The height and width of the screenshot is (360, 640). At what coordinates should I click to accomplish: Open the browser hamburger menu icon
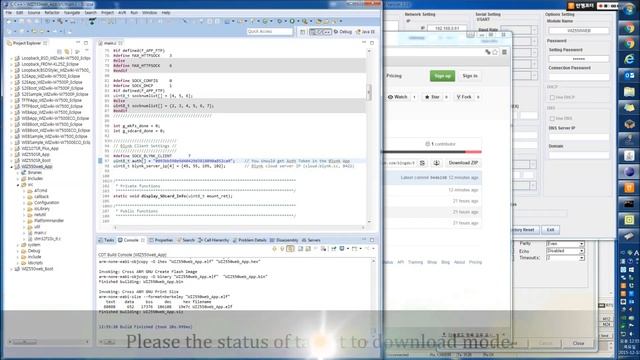point(504,52)
